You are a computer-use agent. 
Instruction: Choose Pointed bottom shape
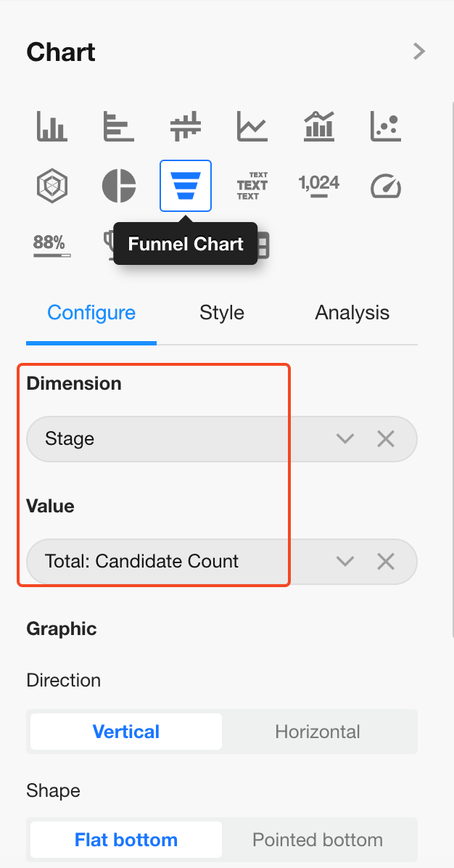[318, 840]
